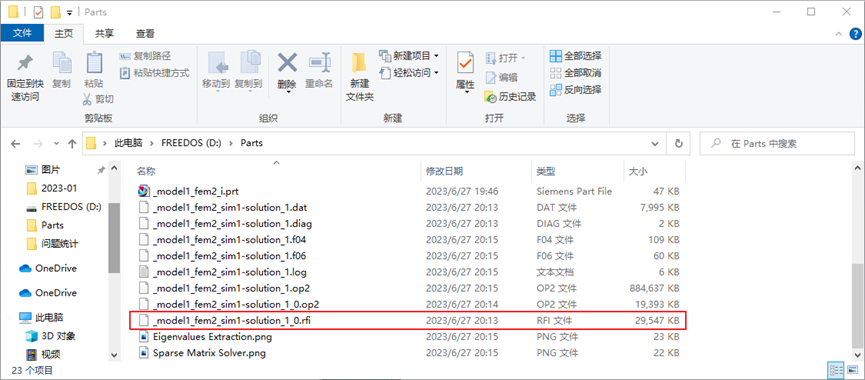Click the Back navigation arrow

pyautogui.click(x=15, y=143)
